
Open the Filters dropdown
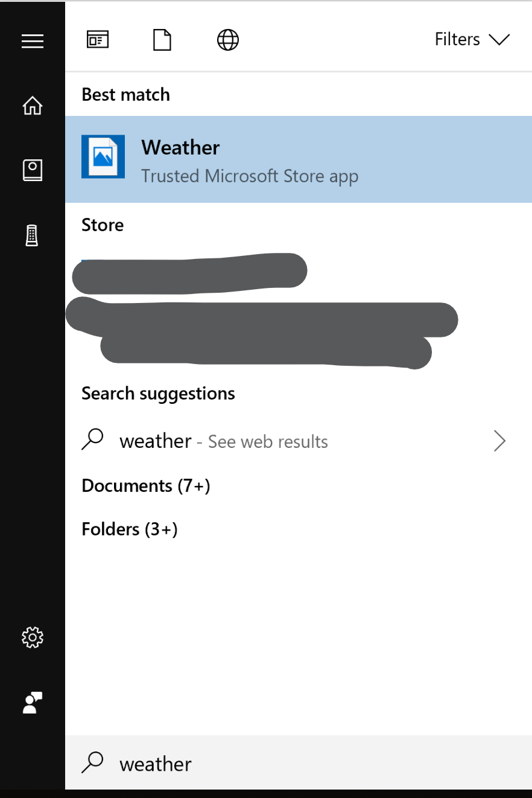click(472, 40)
